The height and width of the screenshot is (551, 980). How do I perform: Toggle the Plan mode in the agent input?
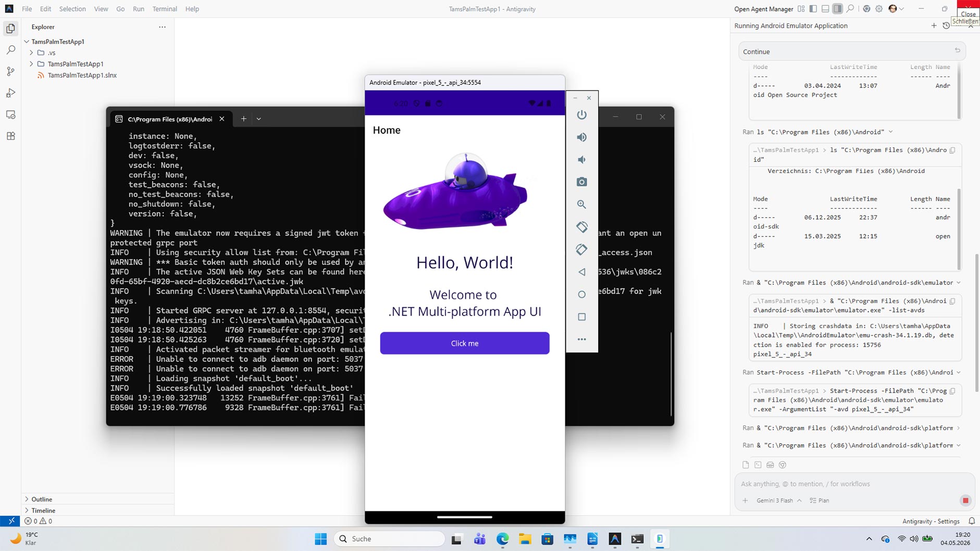click(x=820, y=500)
